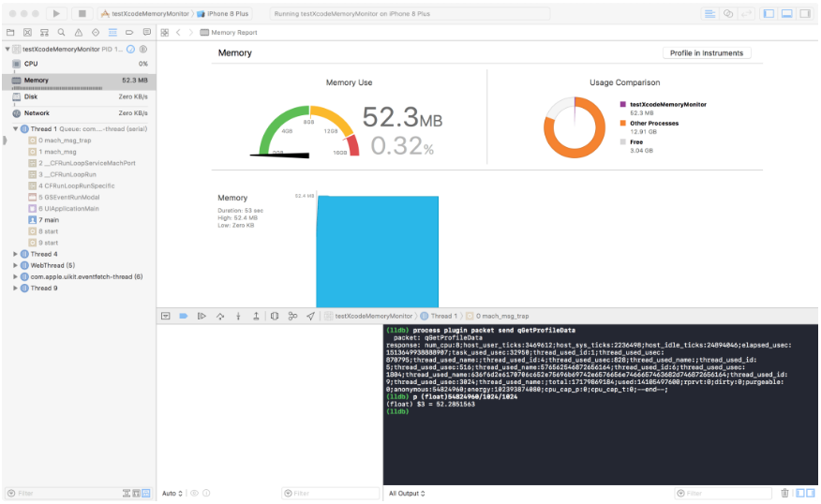Expand Thread 4 in the debug navigator
The width and height of the screenshot is (821, 504).
(x=16, y=254)
